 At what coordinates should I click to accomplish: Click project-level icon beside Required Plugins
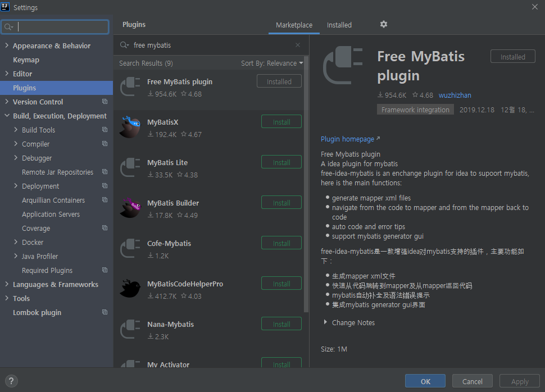point(105,270)
